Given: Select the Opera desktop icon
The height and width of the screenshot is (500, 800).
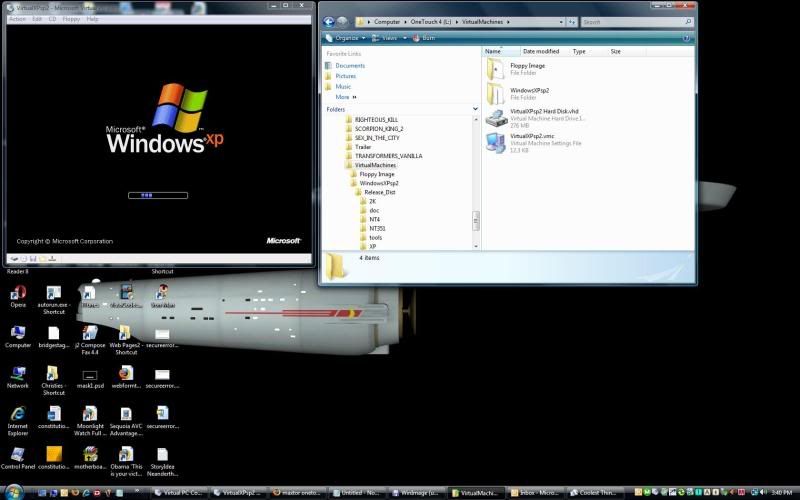Looking at the screenshot, I should pos(18,297).
